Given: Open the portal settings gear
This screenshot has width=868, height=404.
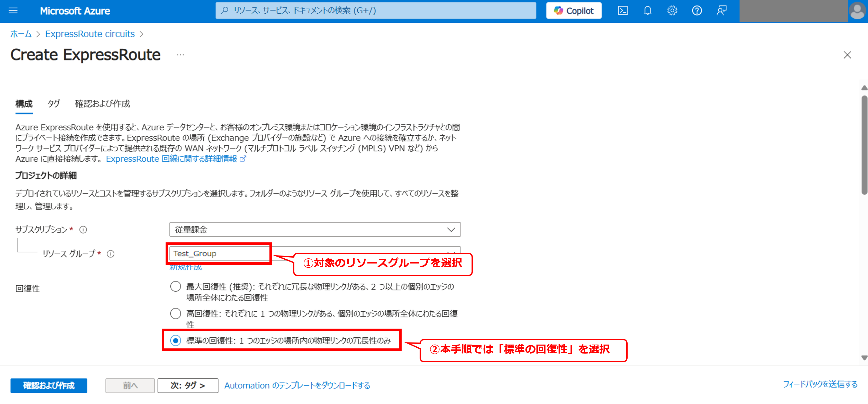Looking at the screenshot, I should click(672, 11).
